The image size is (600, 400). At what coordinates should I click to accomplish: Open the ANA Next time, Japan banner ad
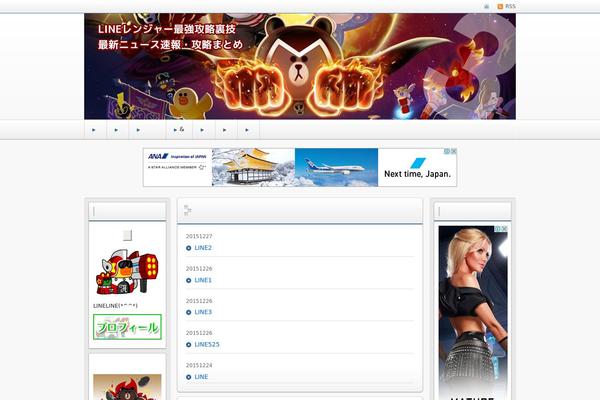300,167
